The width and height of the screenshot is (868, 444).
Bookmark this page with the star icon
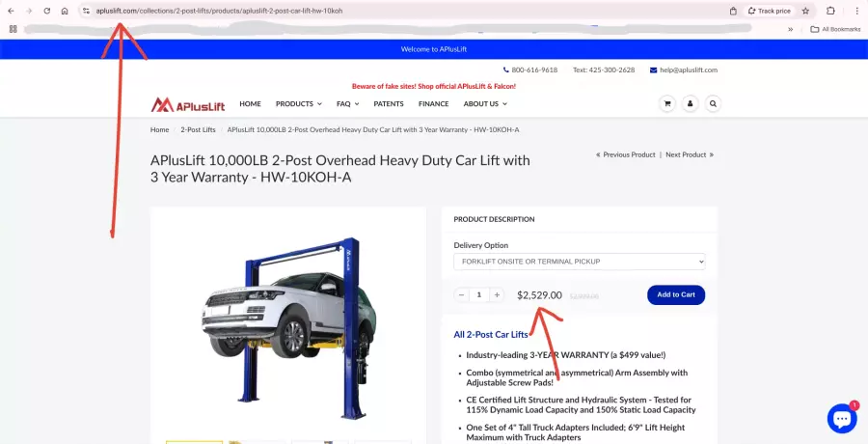click(805, 11)
